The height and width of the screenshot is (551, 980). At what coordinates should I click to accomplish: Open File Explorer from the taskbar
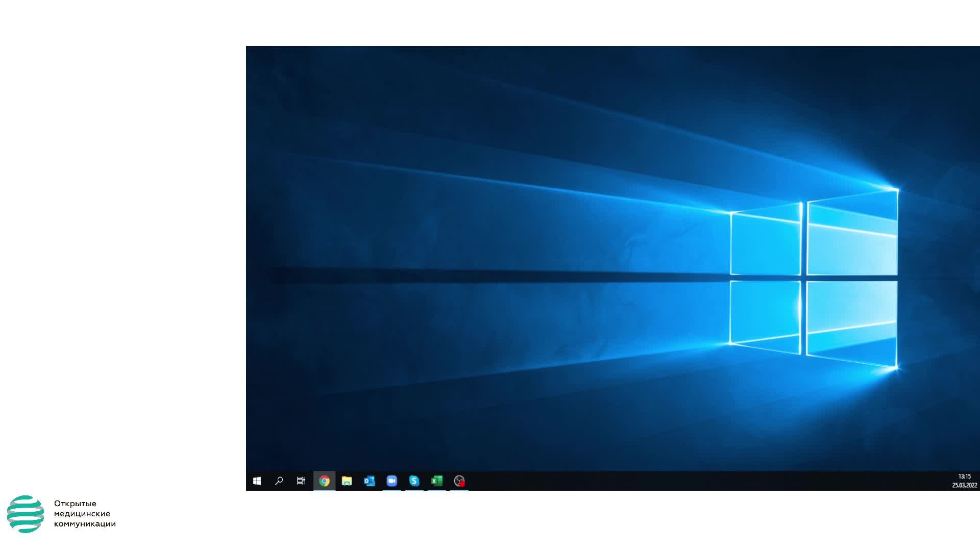pyautogui.click(x=347, y=481)
